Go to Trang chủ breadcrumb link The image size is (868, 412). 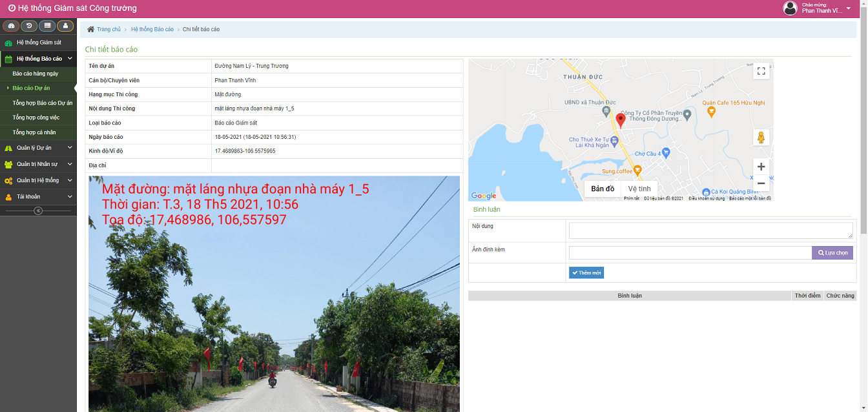click(x=108, y=30)
